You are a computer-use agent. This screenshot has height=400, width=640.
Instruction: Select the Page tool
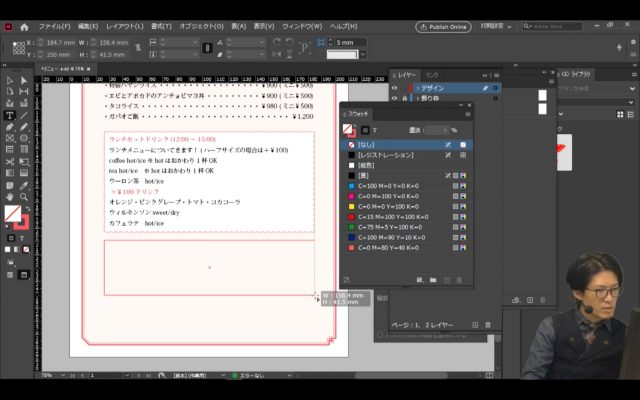click(x=10, y=91)
